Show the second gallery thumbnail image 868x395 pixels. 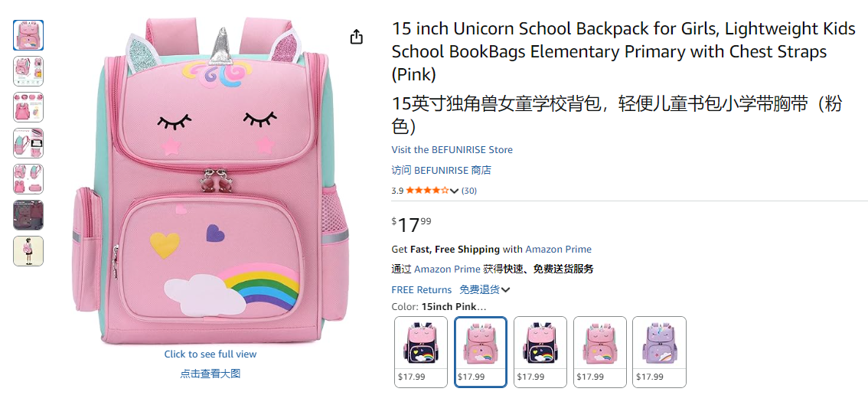[28, 71]
